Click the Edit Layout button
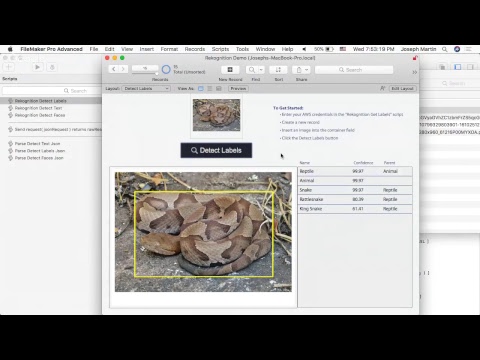Image resolution: width=480 pixels, height=360 pixels. [x=402, y=88]
